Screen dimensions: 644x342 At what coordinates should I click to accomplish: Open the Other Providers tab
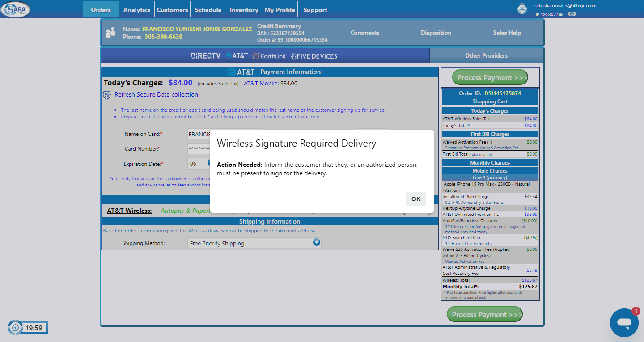(486, 55)
